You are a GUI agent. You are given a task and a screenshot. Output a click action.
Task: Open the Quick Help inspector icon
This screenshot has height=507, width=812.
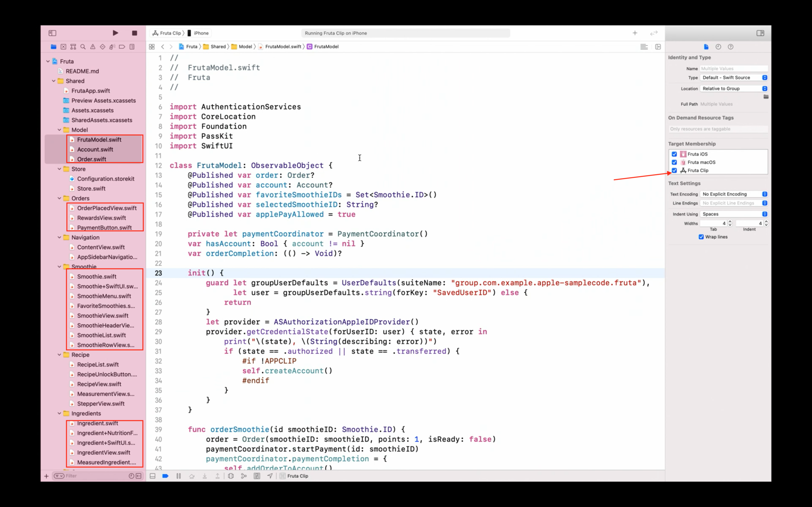pos(731,46)
